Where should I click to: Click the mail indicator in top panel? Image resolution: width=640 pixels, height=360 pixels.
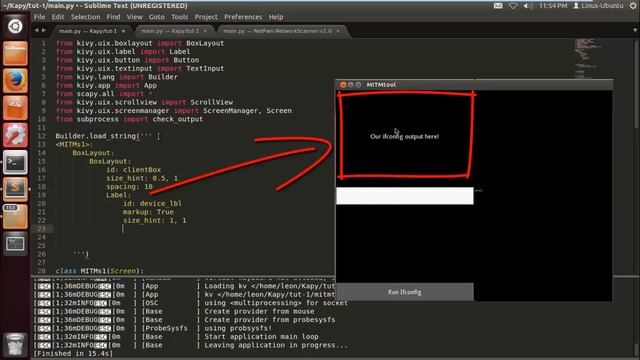pos(498,6)
